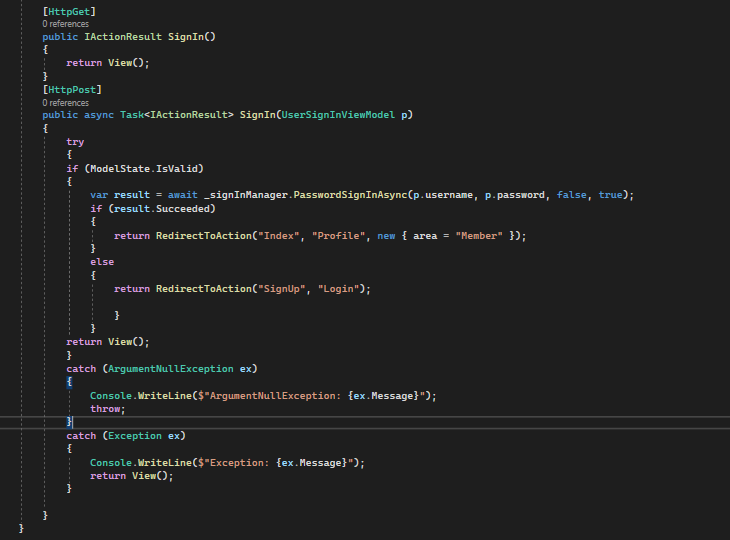
Task: Click the "Index" string literal
Action: click(278, 236)
